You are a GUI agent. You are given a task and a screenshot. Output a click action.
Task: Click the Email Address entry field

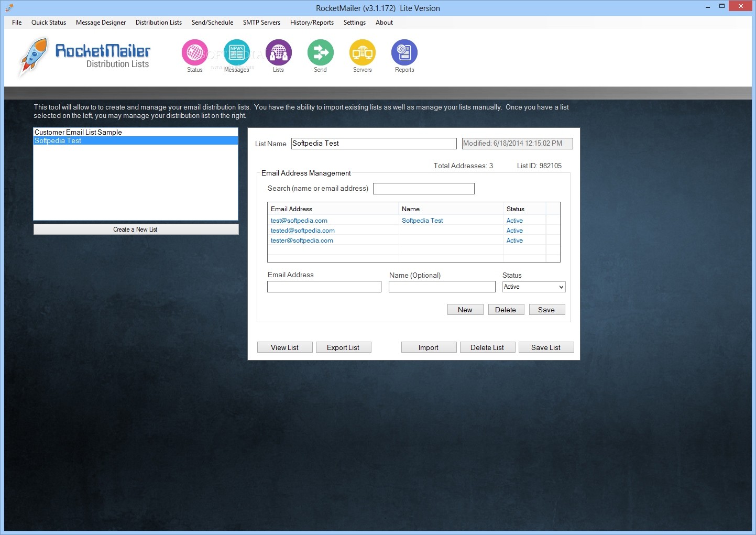click(x=324, y=287)
